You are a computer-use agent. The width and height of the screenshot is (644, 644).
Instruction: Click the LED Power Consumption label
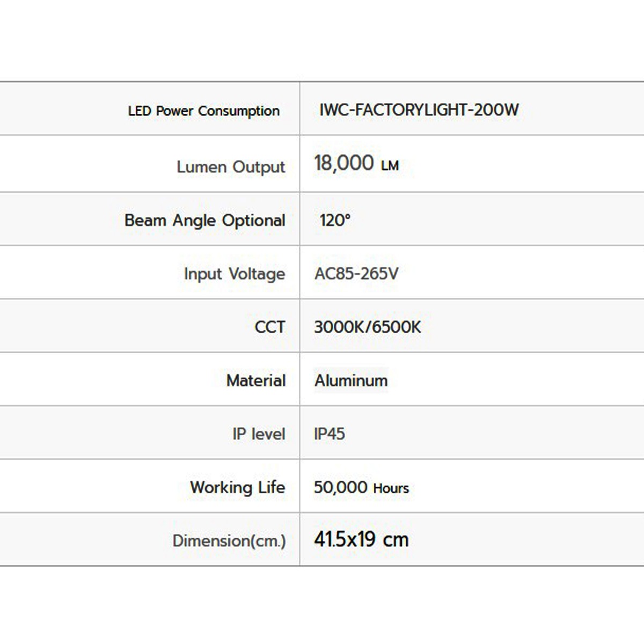click(x=203, y=111)
